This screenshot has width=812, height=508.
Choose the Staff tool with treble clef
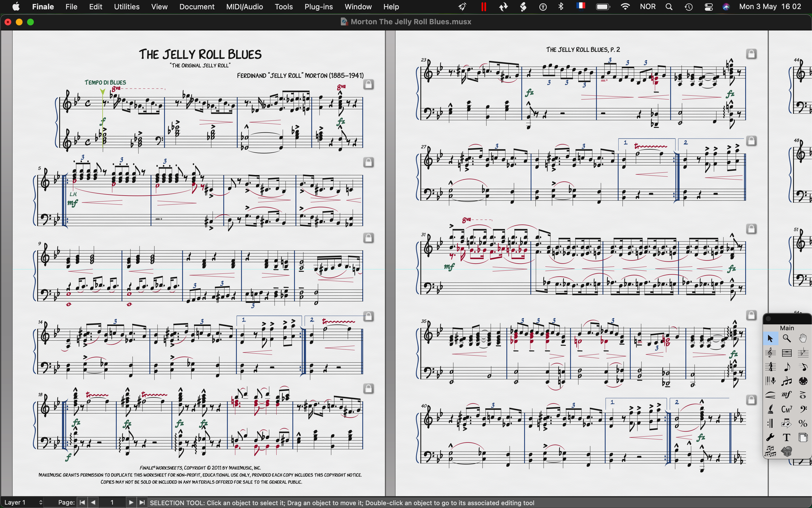tap(771, 353)
